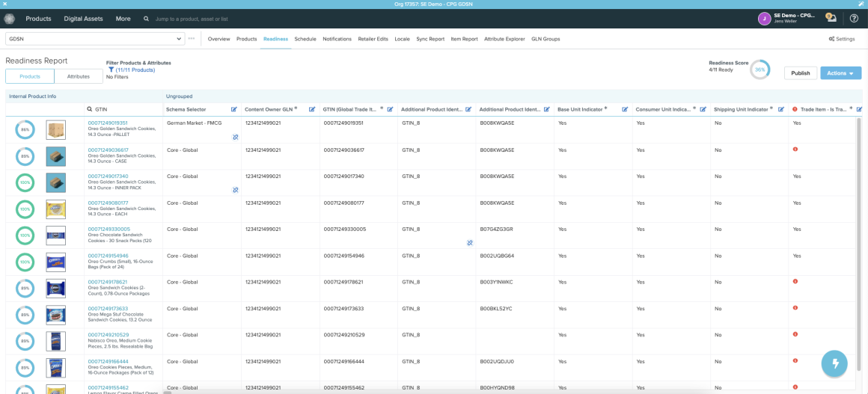868x394 pixels.
Task: Open the More menu in top navigation
Action: [x=123, y=19]
